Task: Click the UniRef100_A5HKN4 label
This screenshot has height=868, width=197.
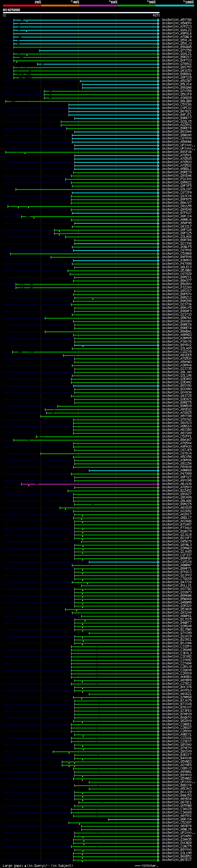Action: pos(176,142)
